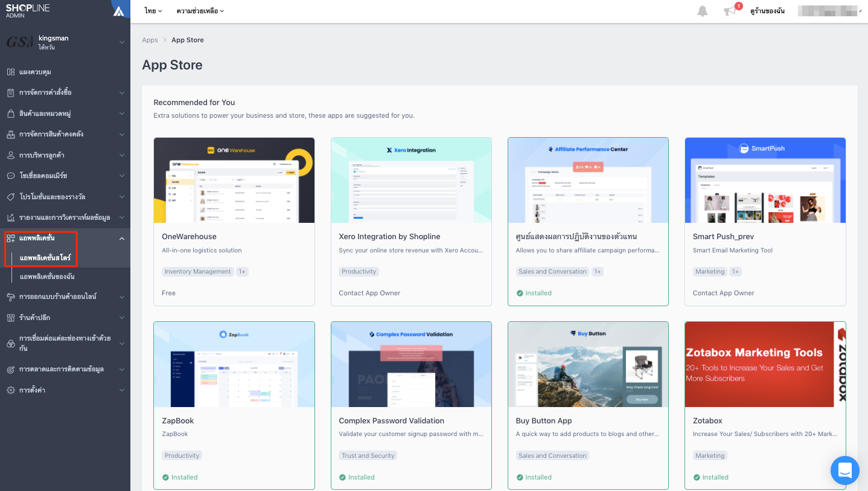Click the การออกแบบร้านค้าออนไลน์ design icon
Screen dimensions: 868x491
[x=11, y=297]
